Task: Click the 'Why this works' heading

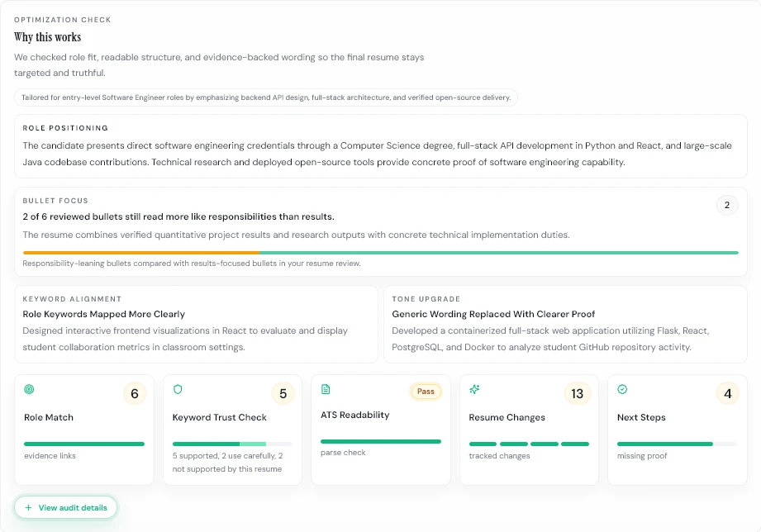Action: click(x=48, y=37)
